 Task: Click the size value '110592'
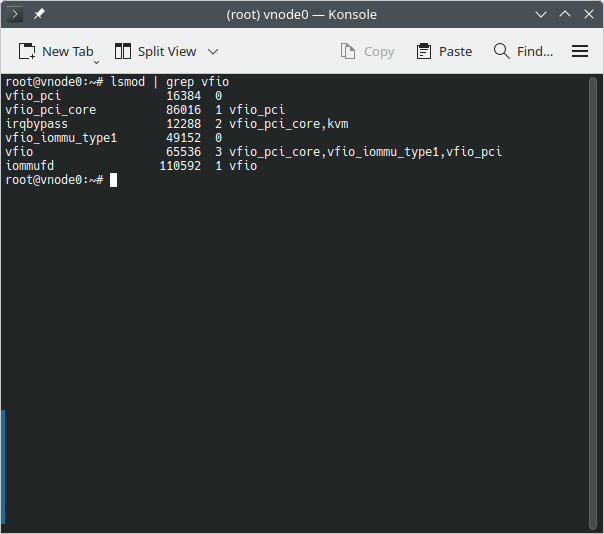point(180,166)
